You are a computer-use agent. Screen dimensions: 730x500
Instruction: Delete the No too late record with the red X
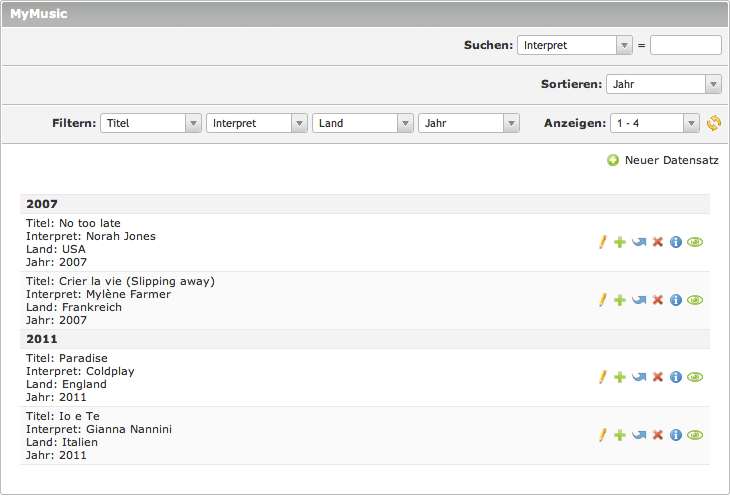click(x=657, y=242)
